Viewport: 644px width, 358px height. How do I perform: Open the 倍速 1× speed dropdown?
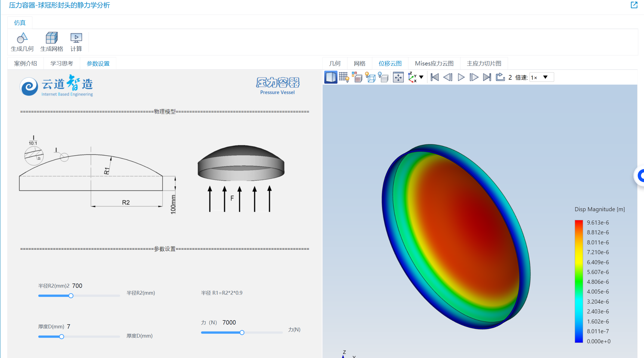542,77
